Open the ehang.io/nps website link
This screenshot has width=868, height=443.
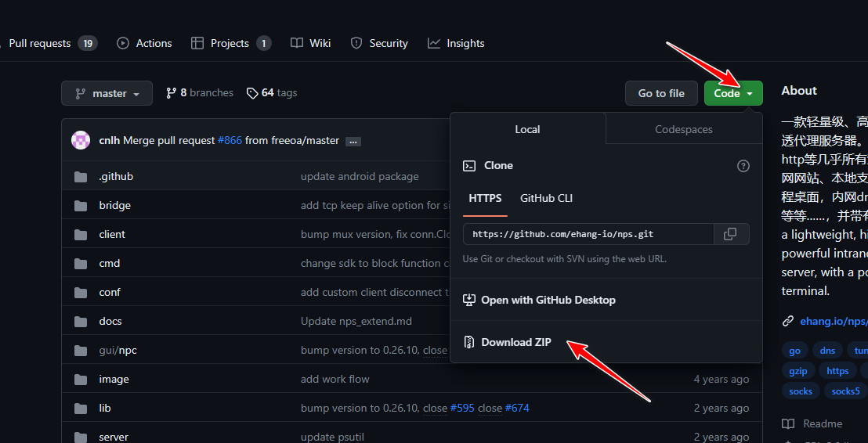click(834, 321)
